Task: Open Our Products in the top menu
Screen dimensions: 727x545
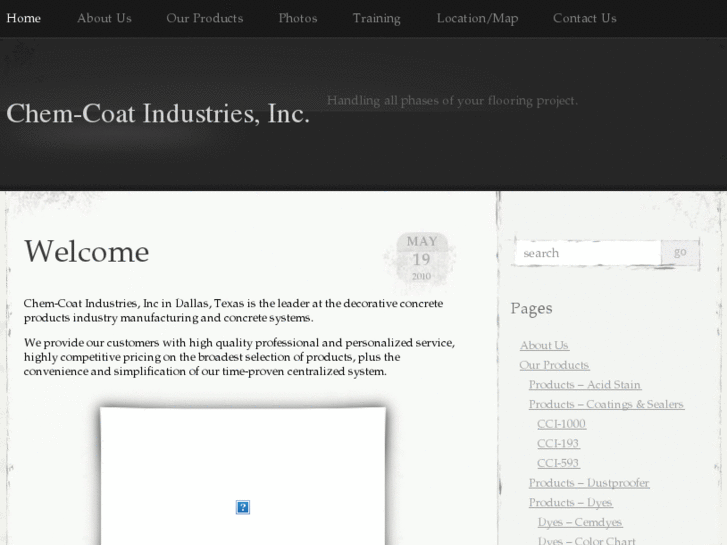Action: click(x=204, y=18)
